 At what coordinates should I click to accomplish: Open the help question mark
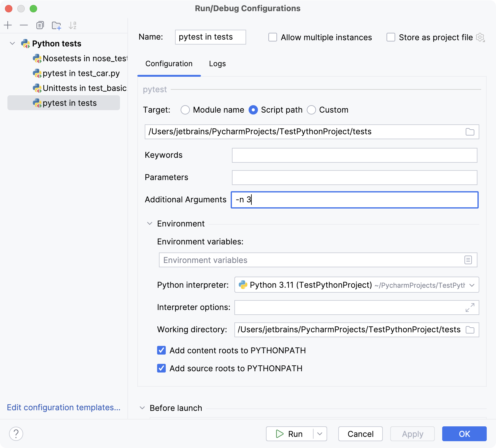tap(16, 434)
